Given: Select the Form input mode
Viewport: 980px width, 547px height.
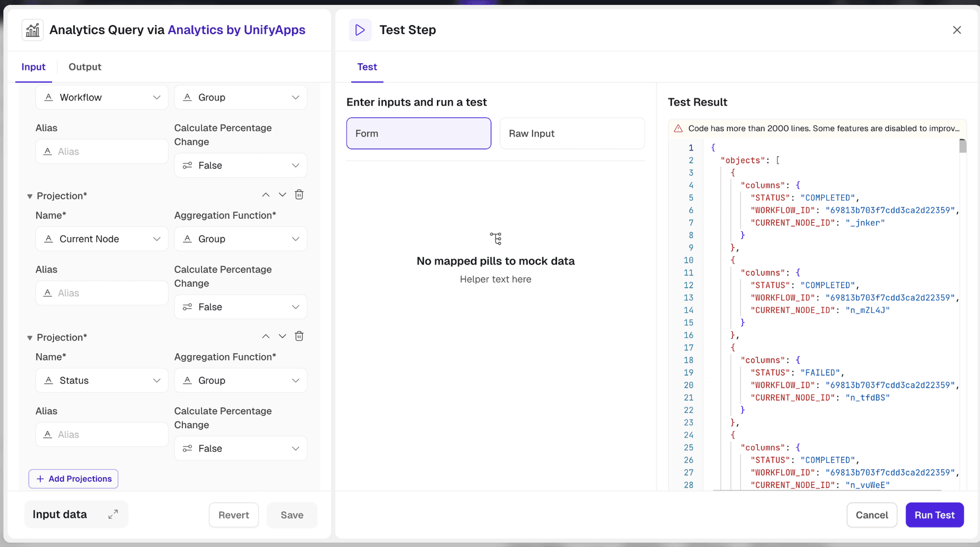Looking at the screenshot, I should tap(419, 133).
